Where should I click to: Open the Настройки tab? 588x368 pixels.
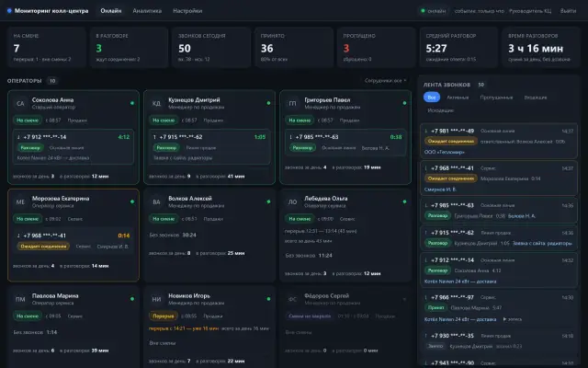(187, 11)
